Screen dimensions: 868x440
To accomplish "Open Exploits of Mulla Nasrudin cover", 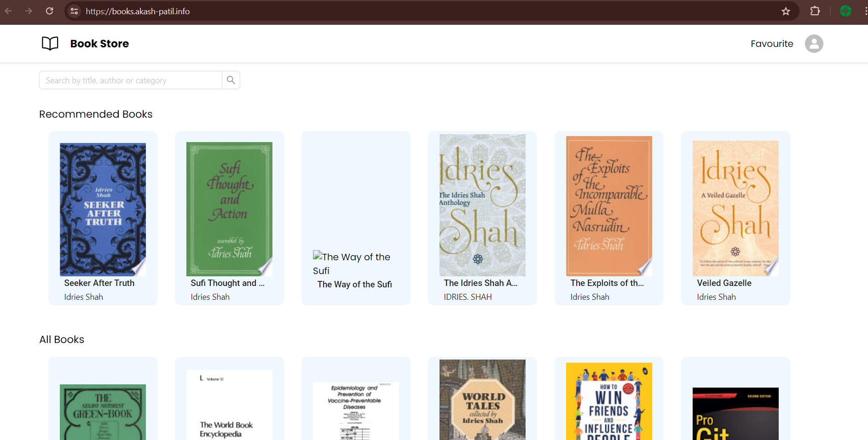I will [609, 206].
